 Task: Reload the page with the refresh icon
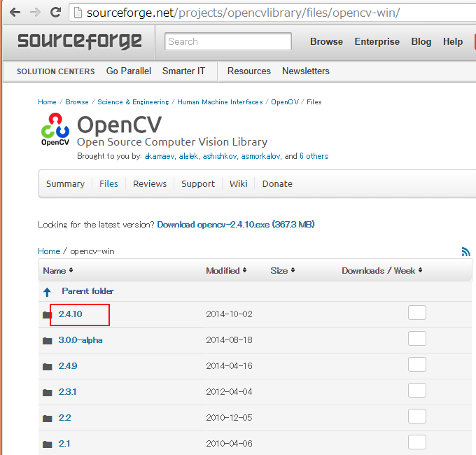pos(55,13)
